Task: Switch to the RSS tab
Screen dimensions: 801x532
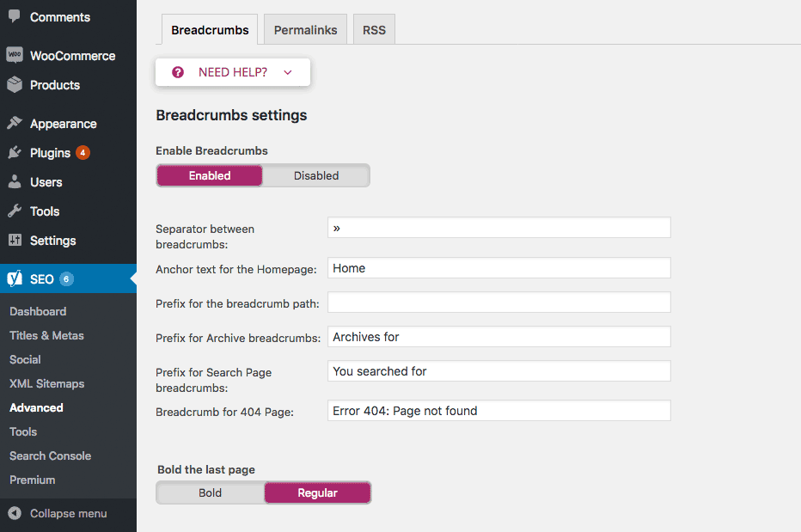Action: [374, 29]
